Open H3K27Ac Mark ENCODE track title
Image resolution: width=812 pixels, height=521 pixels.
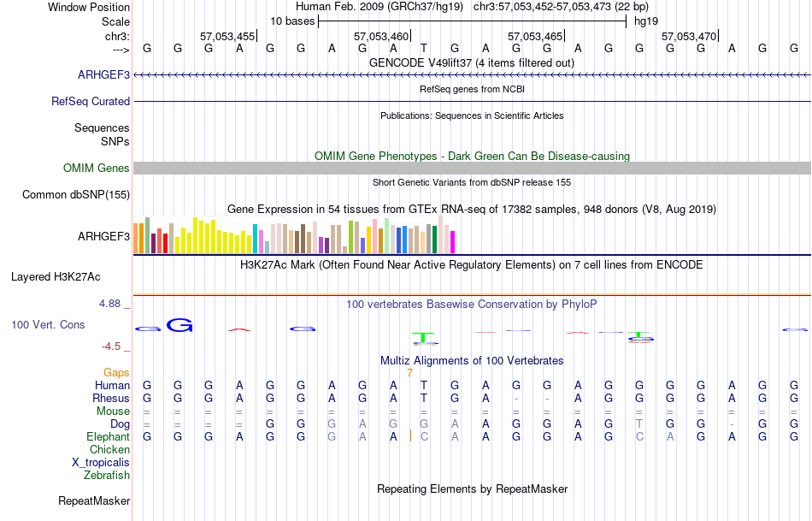(472, 264)
